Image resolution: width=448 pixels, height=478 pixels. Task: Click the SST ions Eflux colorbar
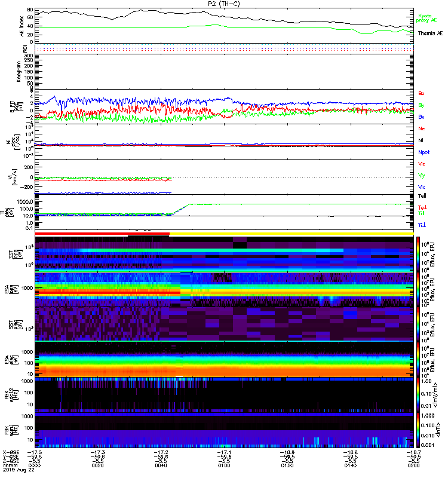[418, 253]
